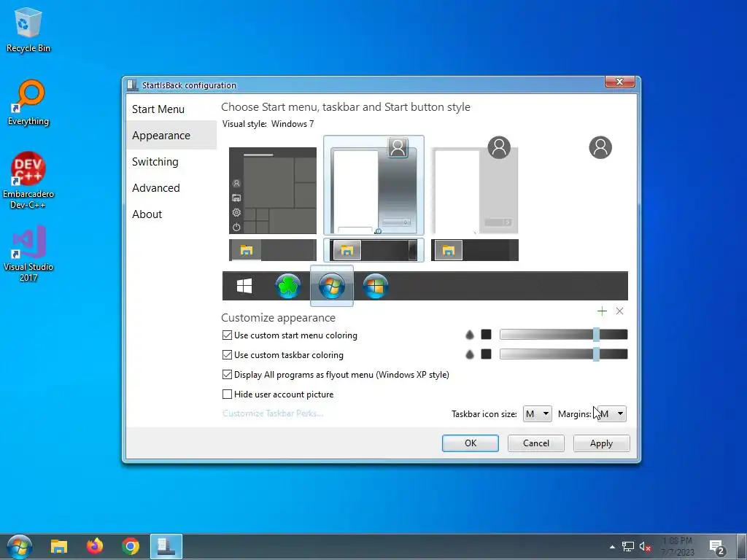Click the taskbar color black swatch
This screenshot has height=560, width=747.
[486, 354]
